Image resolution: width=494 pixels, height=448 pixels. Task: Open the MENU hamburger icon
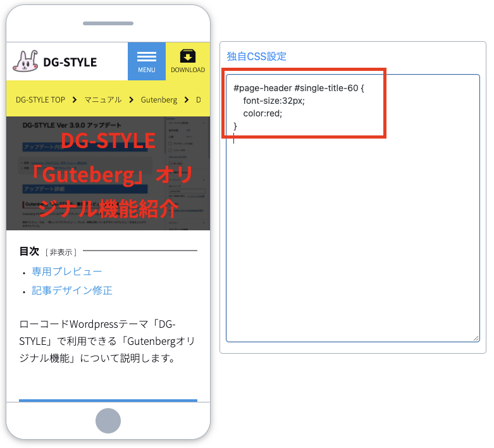click(147, 56)
